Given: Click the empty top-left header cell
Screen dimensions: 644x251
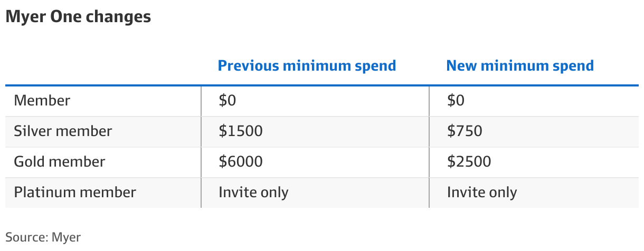Looking at the screenshot, I should tap(103, 66).
